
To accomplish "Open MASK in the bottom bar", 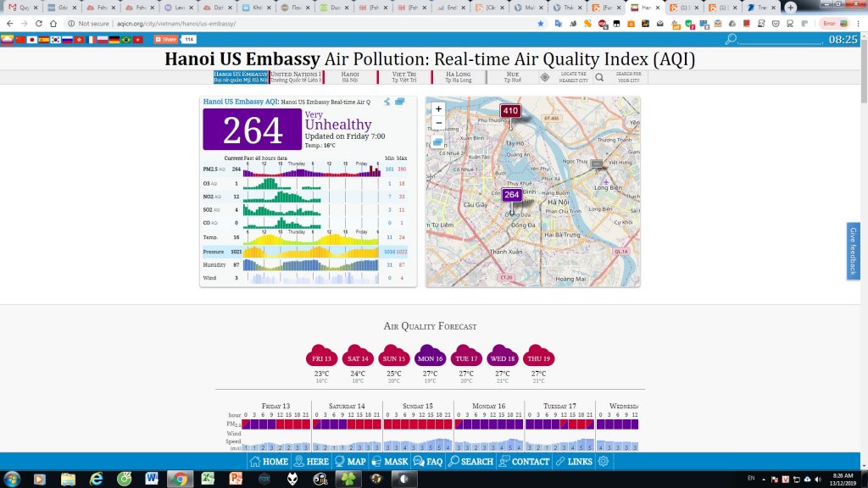I will (389, 462).
